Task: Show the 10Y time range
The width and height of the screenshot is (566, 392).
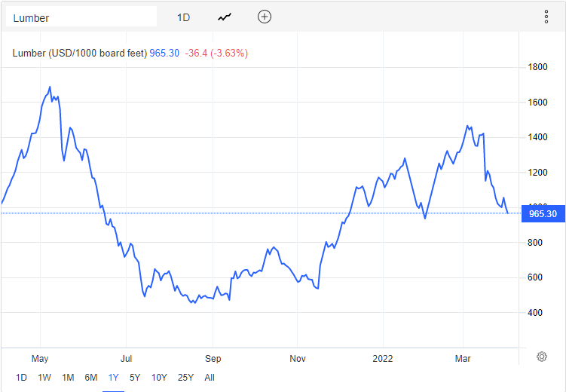Action: (x=159, y=378)
